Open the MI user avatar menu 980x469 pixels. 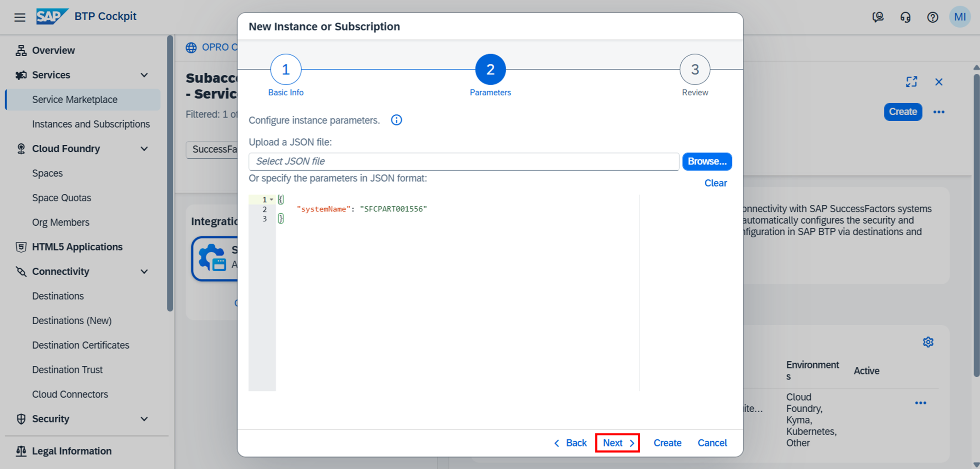960,17
